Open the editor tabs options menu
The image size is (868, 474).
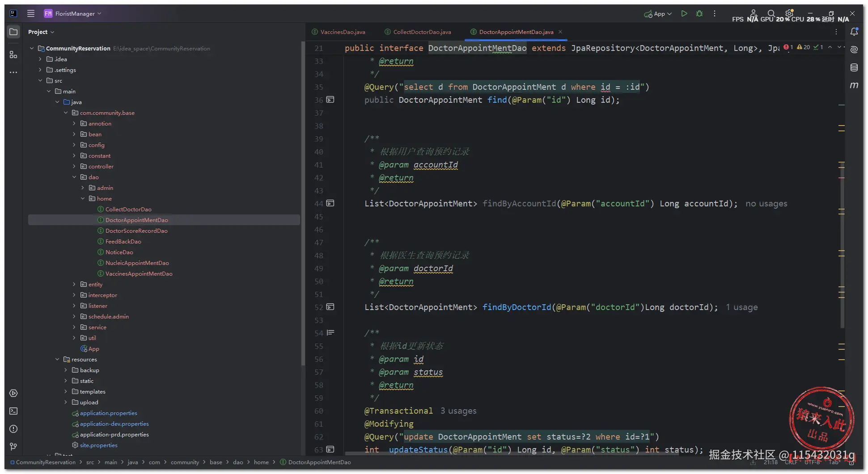coord(836,32)
